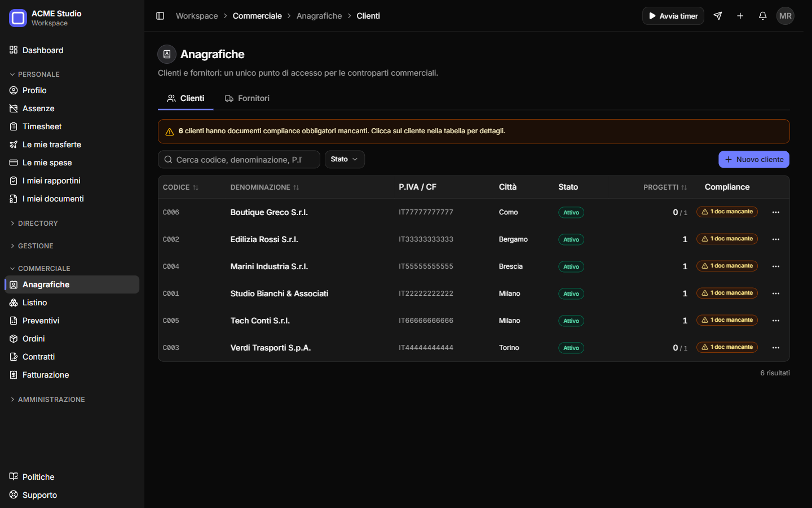The width and height of the screenshot is (812, 508).
Task: Open row actions for Boutique Greco S.r.l.
Action: (776, 212)
